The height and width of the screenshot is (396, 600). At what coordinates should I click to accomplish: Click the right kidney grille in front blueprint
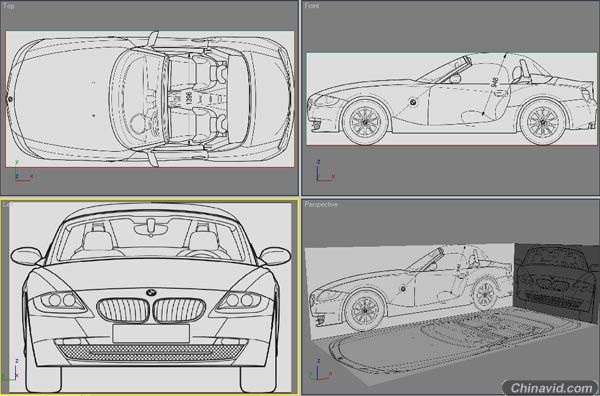(179, 310)
